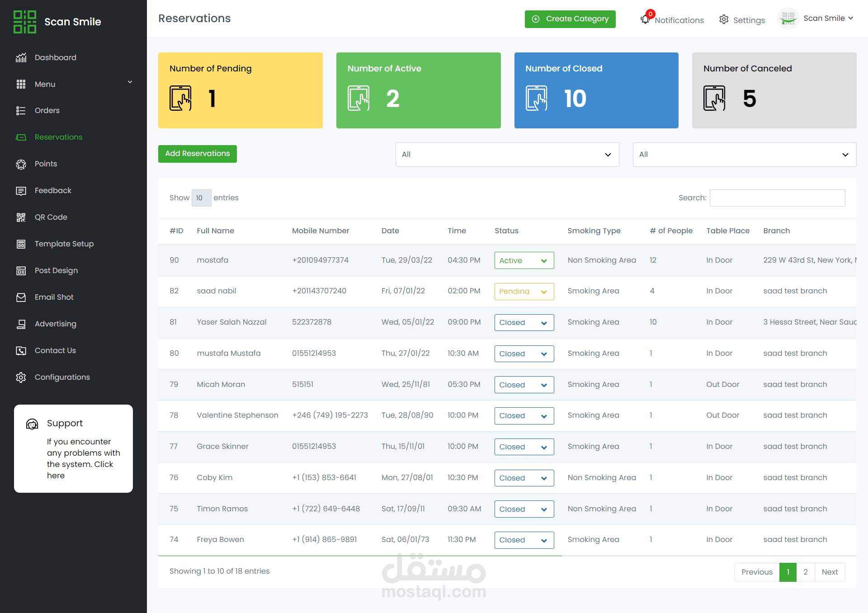Expand the Menu sidebar chevron
This screenshot has width=868, height=613.
[130, 82]
